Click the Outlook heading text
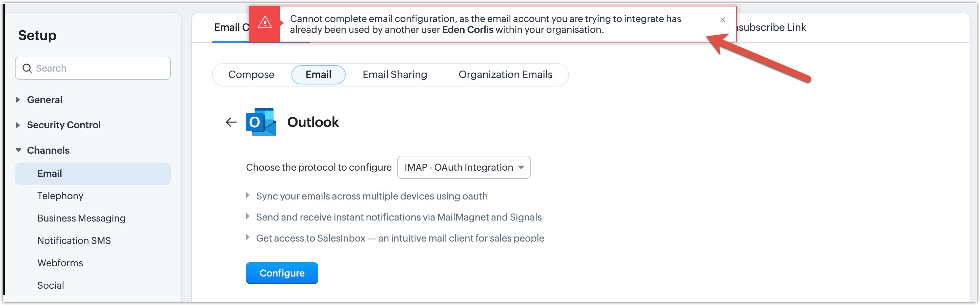Viewport: 980px width, 305px height. 313,122
